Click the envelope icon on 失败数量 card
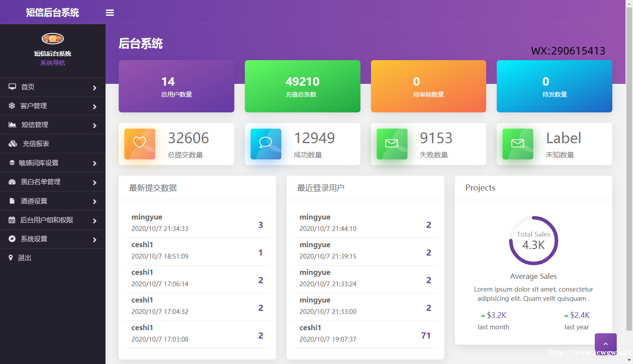 (x=392, y=144)
